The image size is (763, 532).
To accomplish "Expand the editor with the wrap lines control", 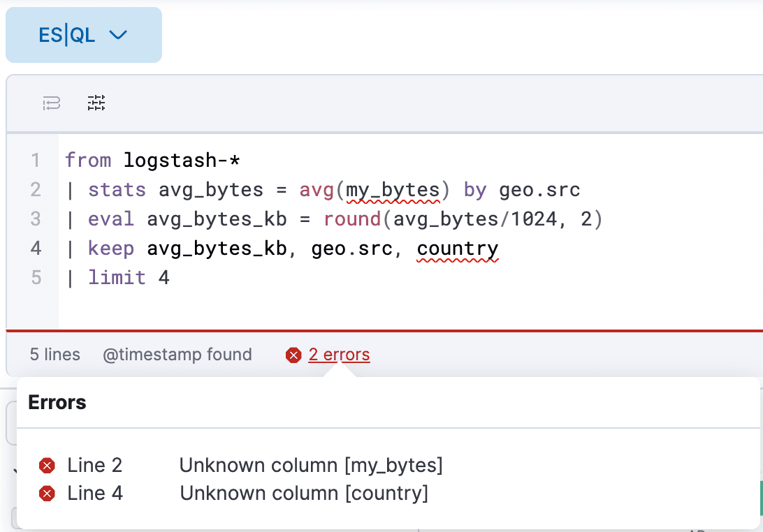I will [50, 103].
